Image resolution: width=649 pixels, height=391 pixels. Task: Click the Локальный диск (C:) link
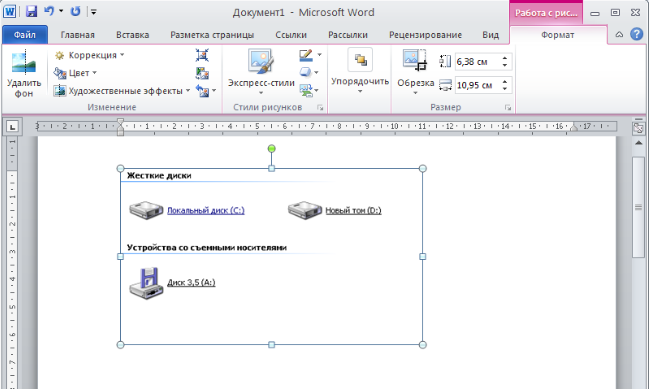(x=206, y=210)
